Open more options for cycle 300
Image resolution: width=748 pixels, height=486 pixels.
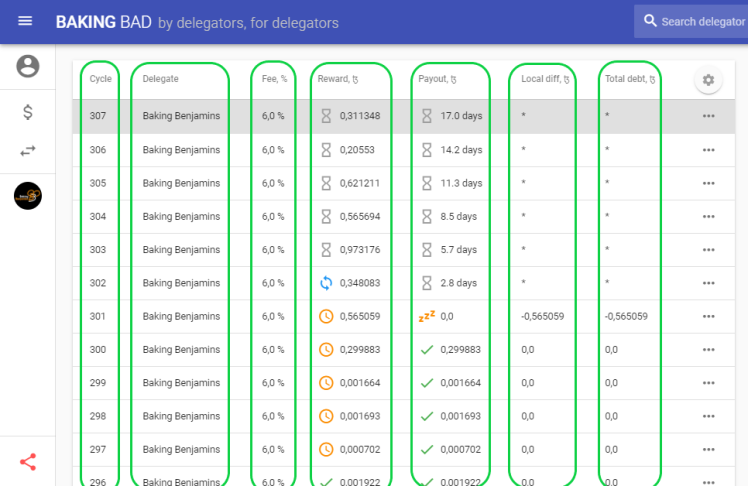tap(708, 350)
